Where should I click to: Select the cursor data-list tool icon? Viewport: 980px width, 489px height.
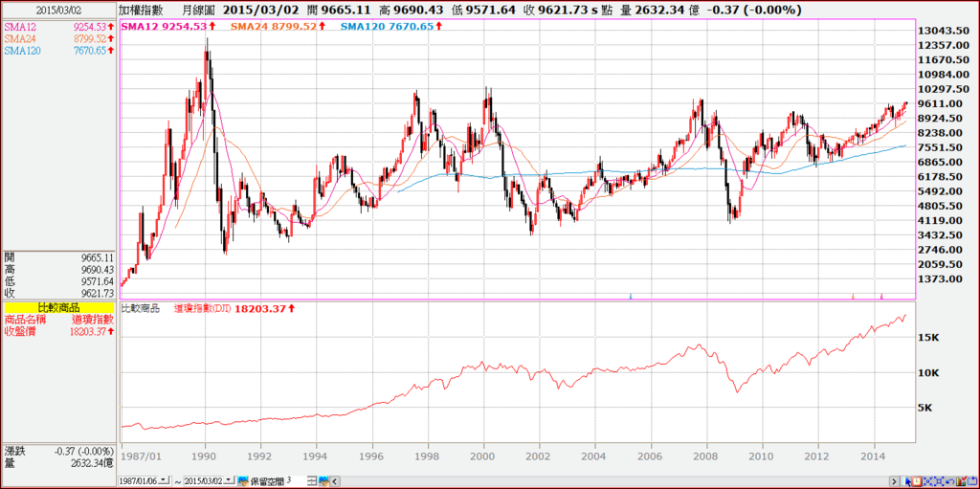pos(905,481)
